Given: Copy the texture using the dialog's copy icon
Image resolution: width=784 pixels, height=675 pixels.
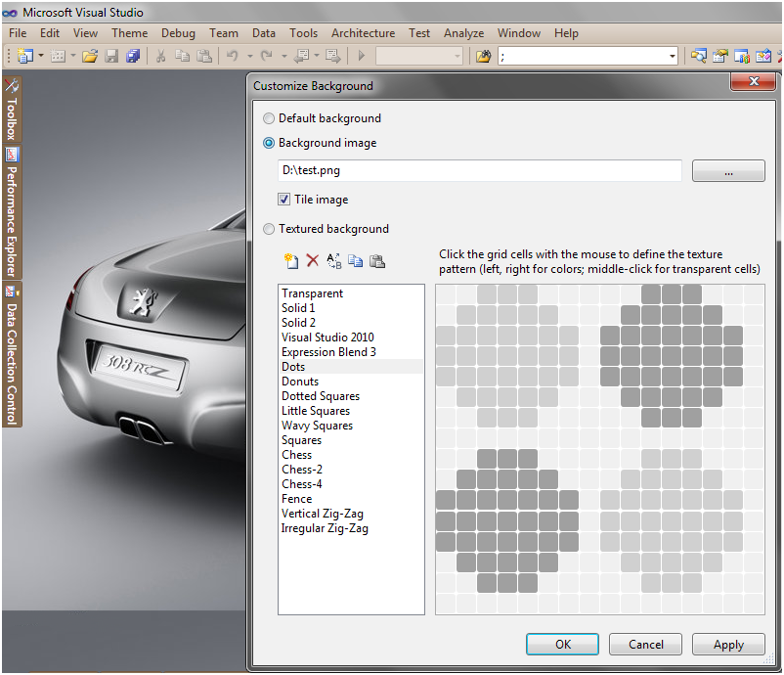Looking at the screenshot, I should (x=356, y=260).
